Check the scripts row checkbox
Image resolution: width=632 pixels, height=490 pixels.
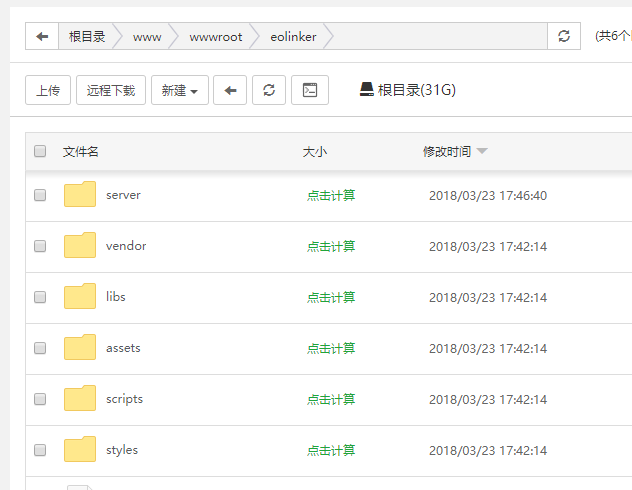click(40, 399)
